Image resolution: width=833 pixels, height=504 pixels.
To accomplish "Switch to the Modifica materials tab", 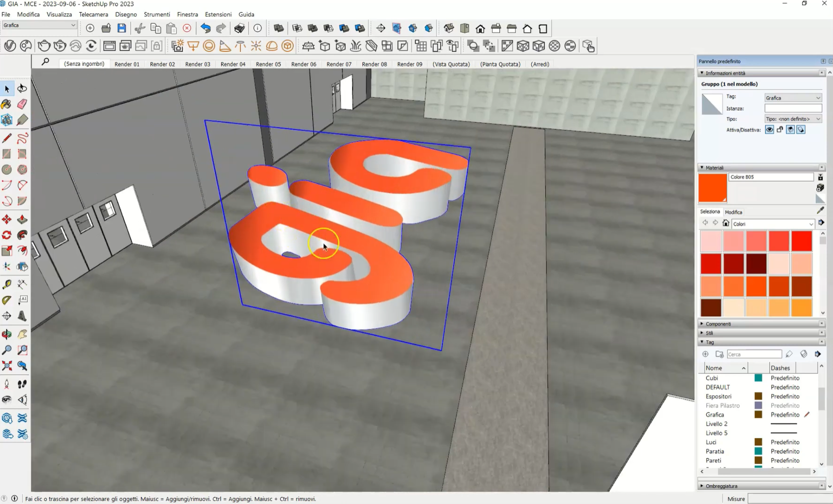I will click(x=733, y=212).
